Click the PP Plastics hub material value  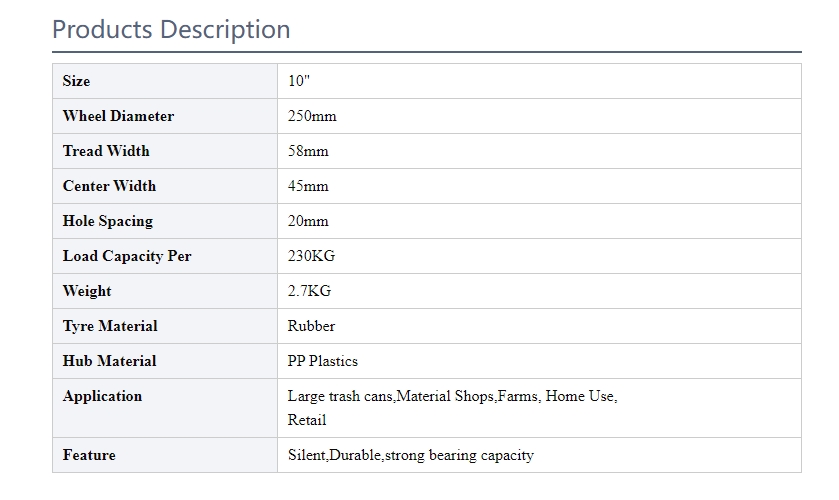pyautogui.click(x=323, y=361)
